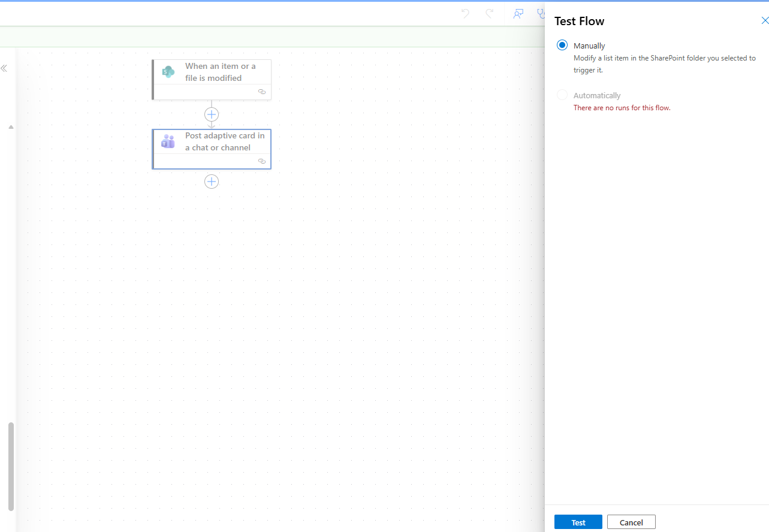This screenshot has height=532, width=769.
Task: Click the scroll up arrow on the left
Action: point(11,127)
